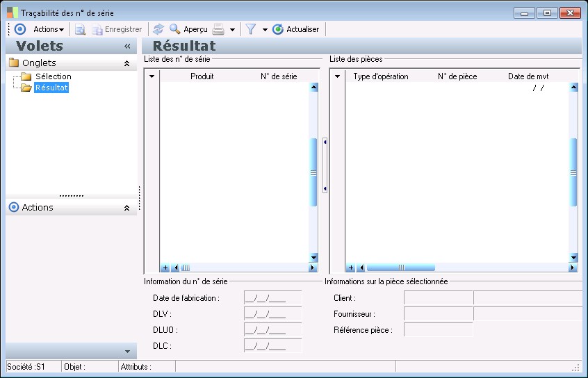Select the Sélection folder in tree

click(x=54, y=76)
